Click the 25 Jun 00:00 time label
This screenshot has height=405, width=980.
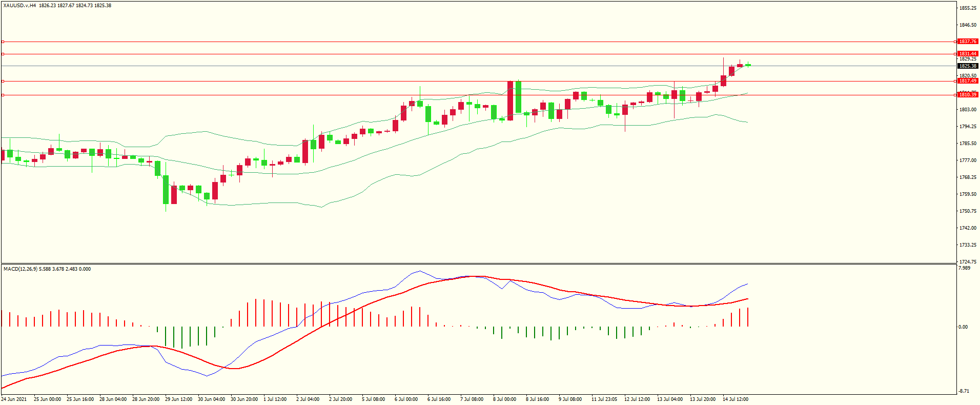coord(47,399)
